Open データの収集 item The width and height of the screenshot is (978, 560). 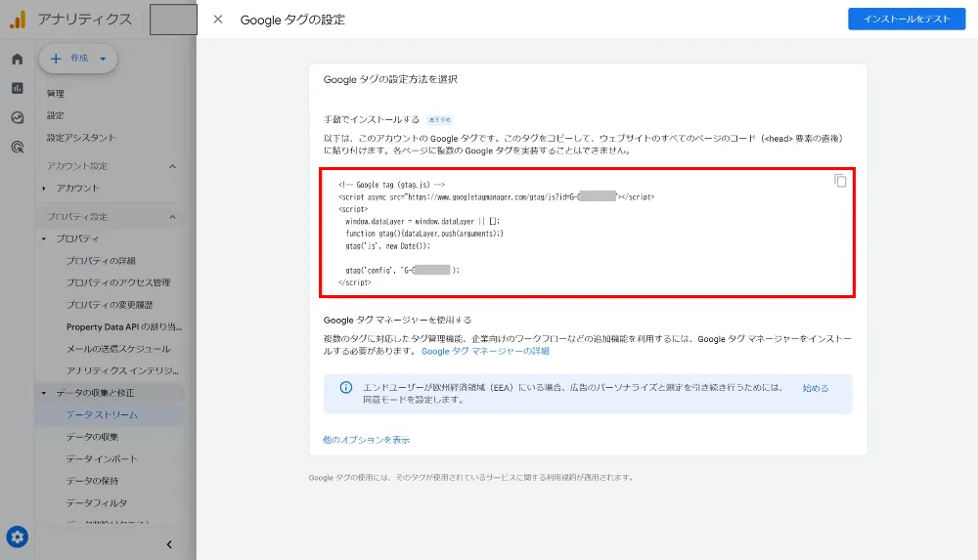[92, 437]
